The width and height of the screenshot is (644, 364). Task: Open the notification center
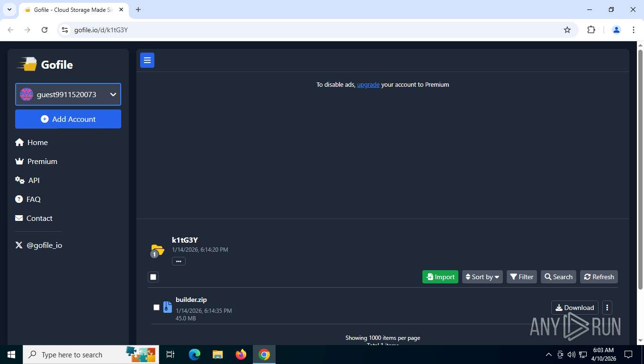[x=628, y=355]
